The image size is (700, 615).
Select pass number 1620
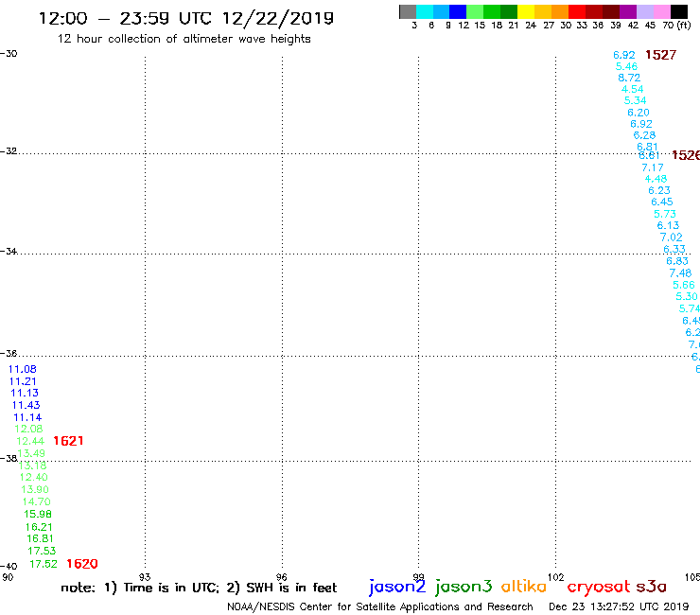(82, 564)
